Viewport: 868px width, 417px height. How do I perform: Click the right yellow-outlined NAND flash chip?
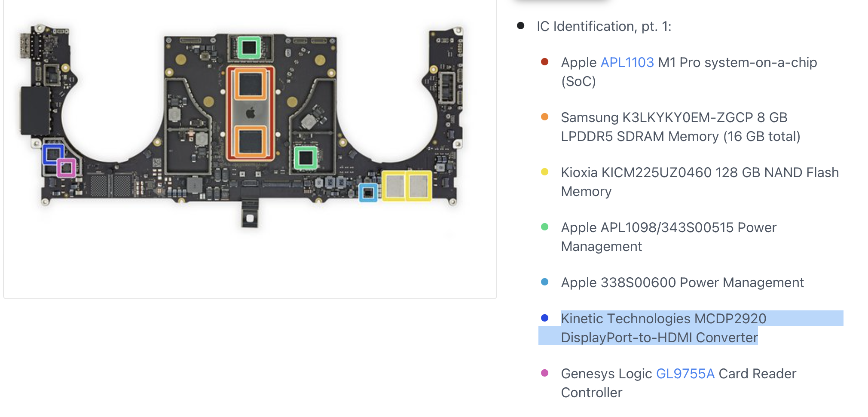419,186
